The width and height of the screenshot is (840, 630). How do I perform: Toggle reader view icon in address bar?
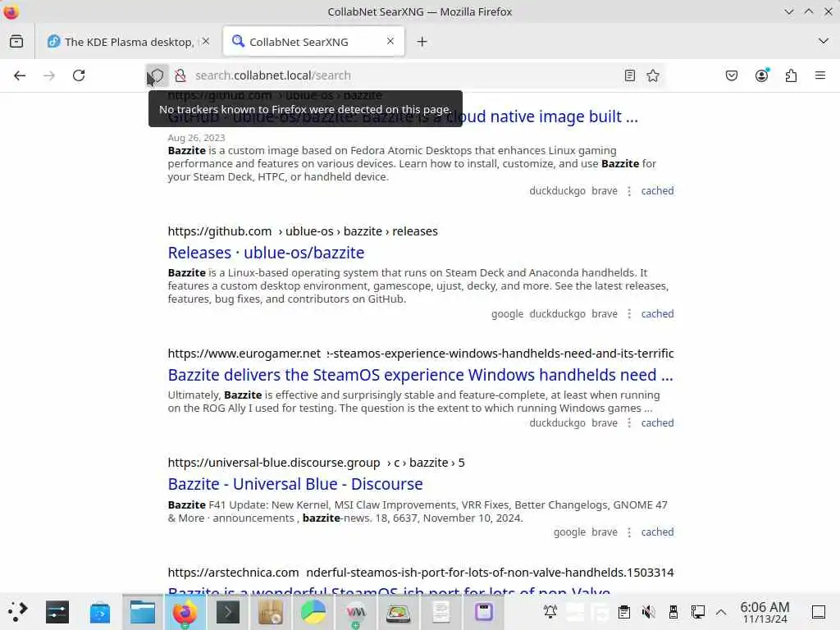click(x=630, y=75)
